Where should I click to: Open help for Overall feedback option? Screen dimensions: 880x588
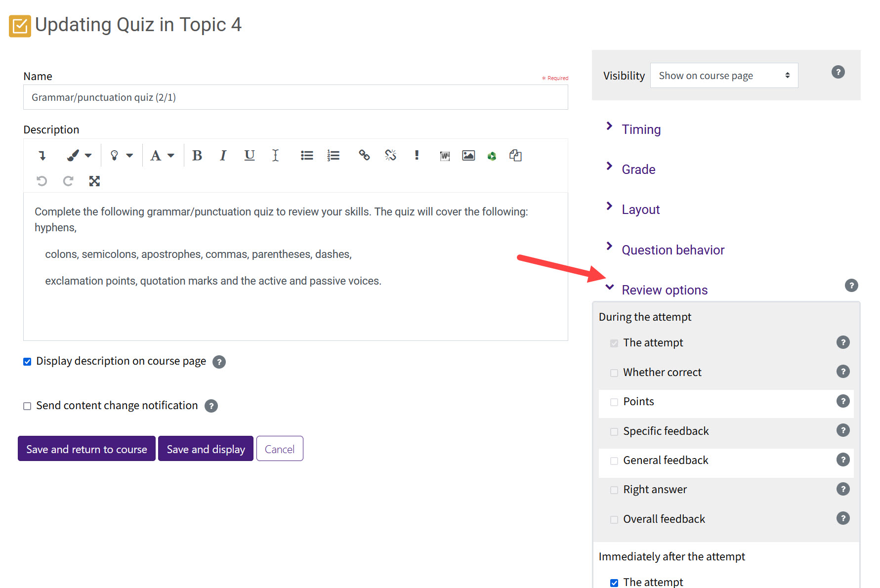[843, 518]
